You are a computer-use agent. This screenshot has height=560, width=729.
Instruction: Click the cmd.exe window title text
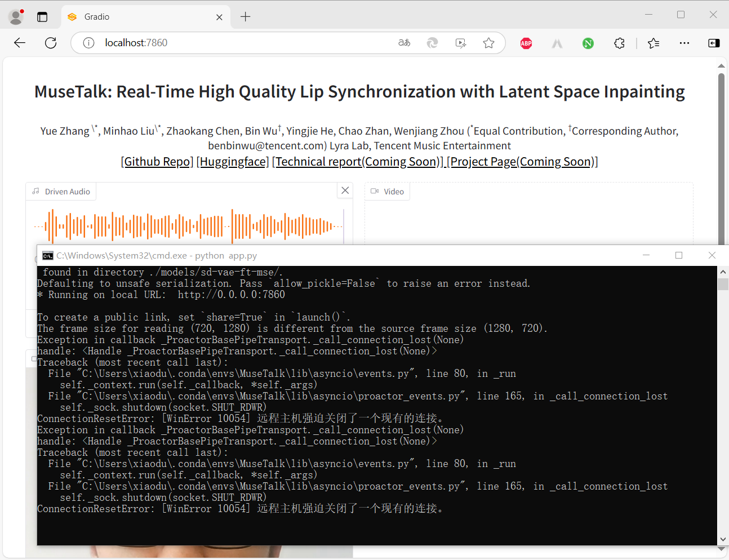pyautogui.click(x=157, y=256)
